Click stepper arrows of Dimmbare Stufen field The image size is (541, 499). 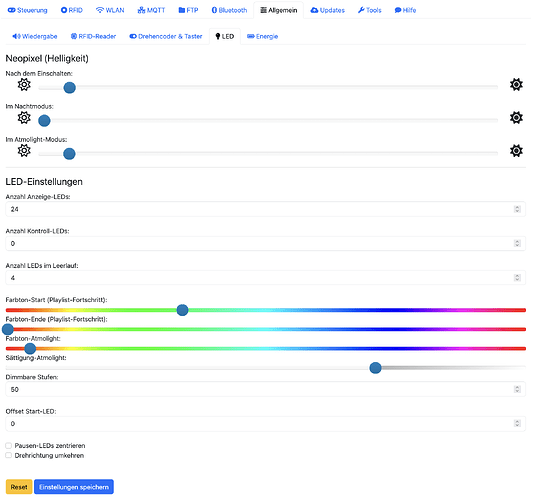(x=517, y=389)
